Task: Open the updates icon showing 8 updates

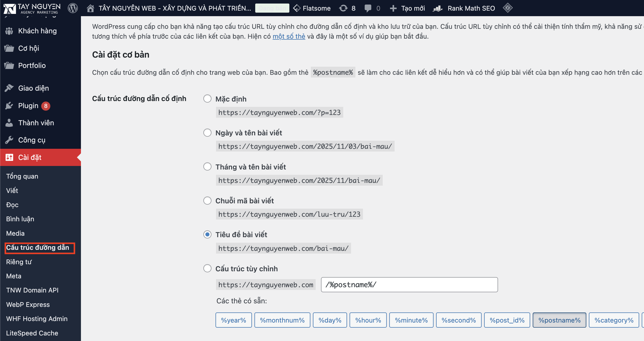Action: 343,8
